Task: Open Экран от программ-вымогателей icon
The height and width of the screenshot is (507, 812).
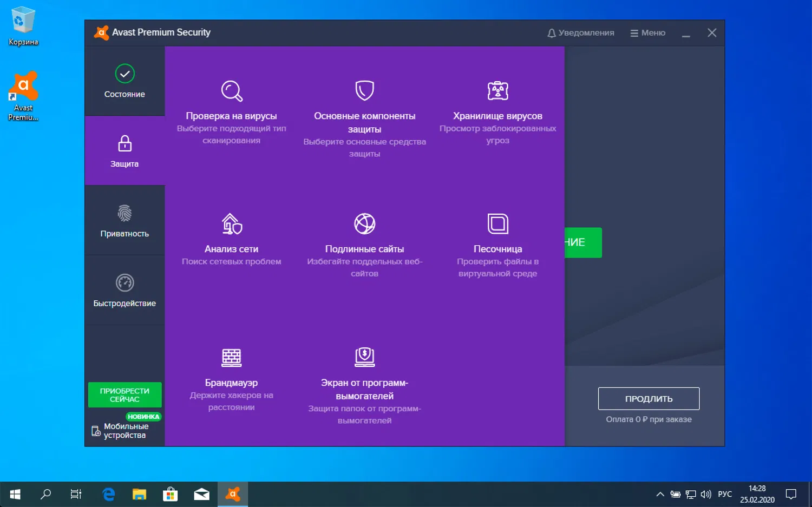Action: point(364,357)
